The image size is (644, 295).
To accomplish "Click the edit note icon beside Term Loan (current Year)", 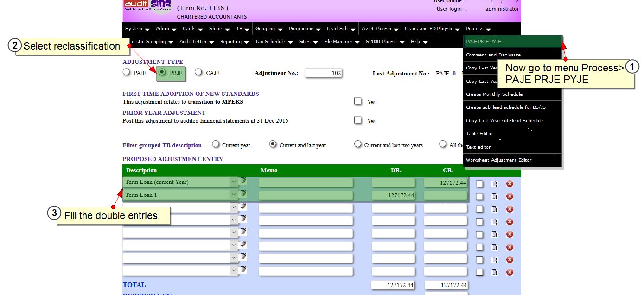I will coord(243,181).
